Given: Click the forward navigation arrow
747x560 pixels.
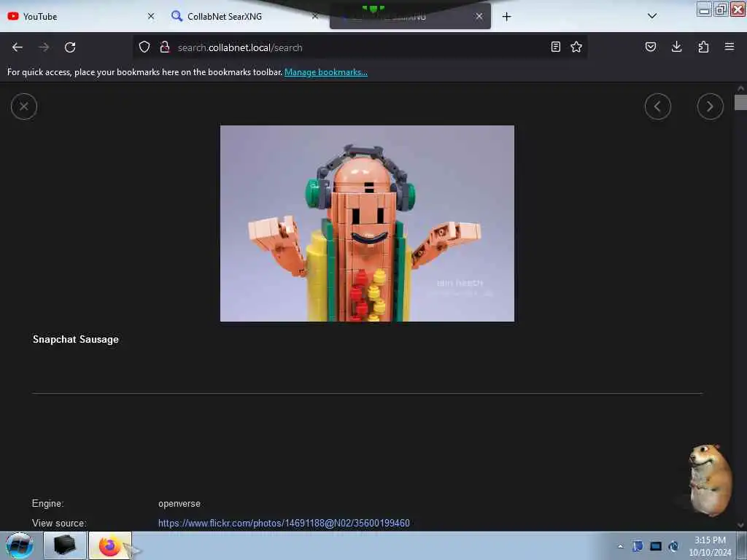Looking at the screenshot, I should (44, 47).
